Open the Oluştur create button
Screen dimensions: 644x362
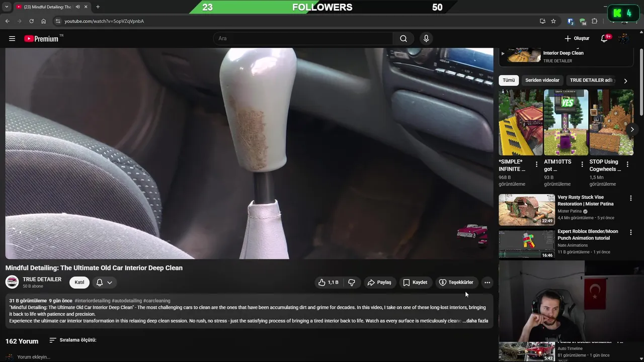point(577,39)
